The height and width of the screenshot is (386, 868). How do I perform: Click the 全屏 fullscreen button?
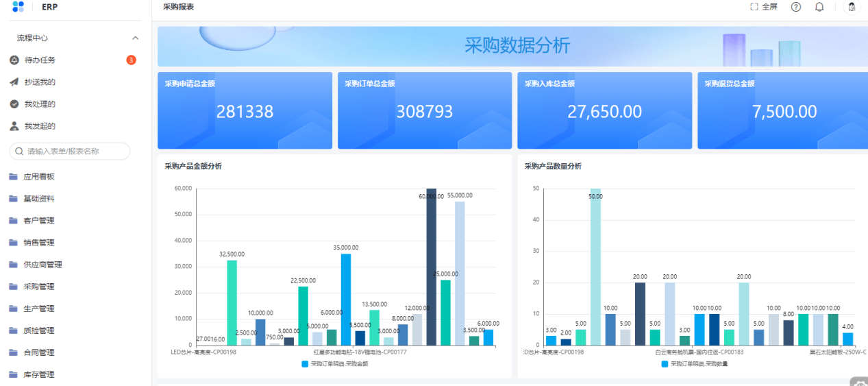point(764,7)
